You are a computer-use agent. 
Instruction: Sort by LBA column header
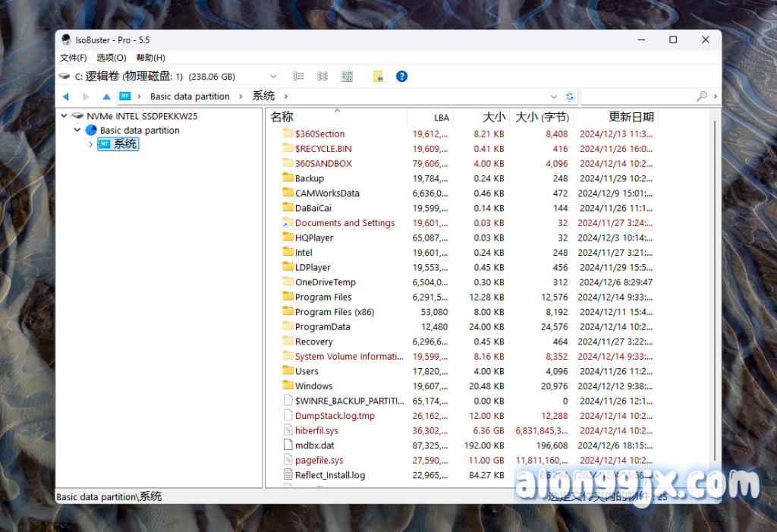(441, 118)
